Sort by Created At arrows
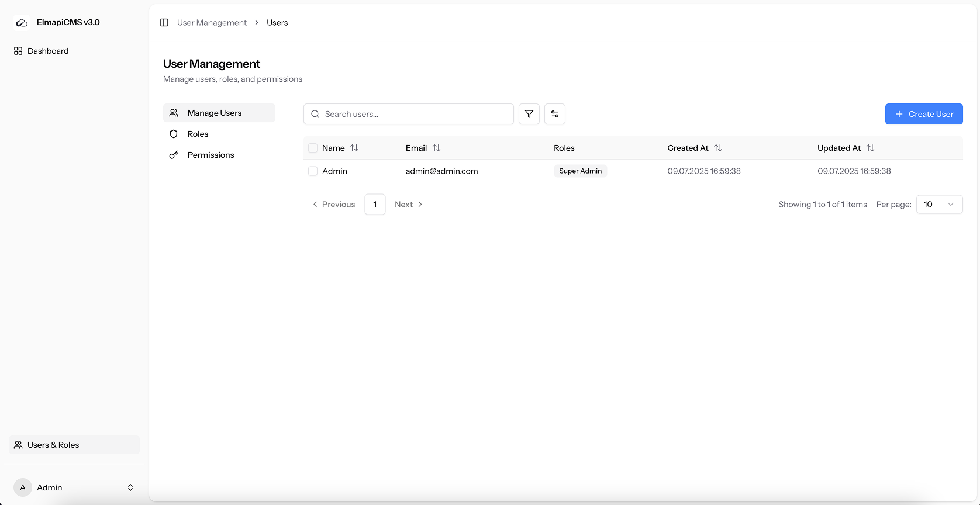Screen dimensions: 980x505 718,148
